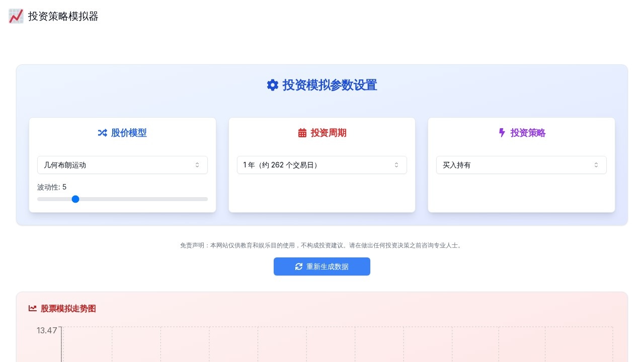Viewport: 644px width, 362px height.
Task: Click the lightning bolt icon next to 投资策略
Action: (x=502, y=133)
